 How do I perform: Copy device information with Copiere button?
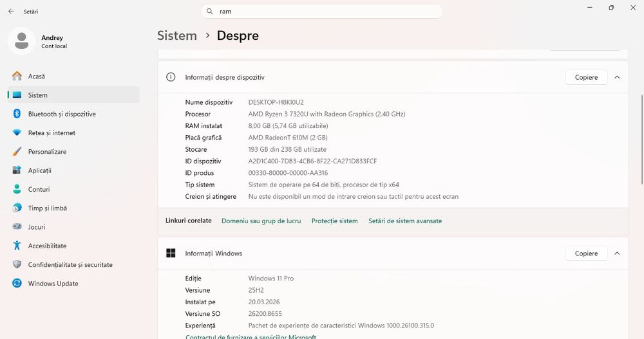click(x=586, y=77)
